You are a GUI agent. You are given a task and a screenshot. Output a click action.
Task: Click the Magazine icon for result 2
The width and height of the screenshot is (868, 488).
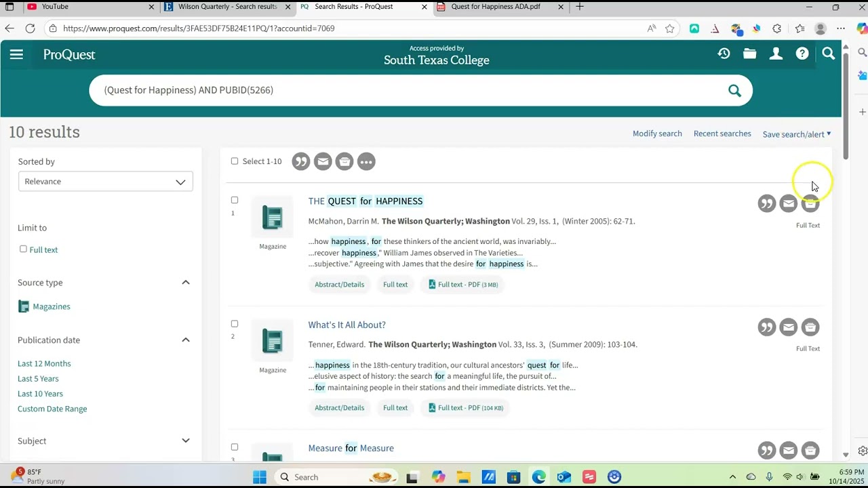[x=273, y=341]
